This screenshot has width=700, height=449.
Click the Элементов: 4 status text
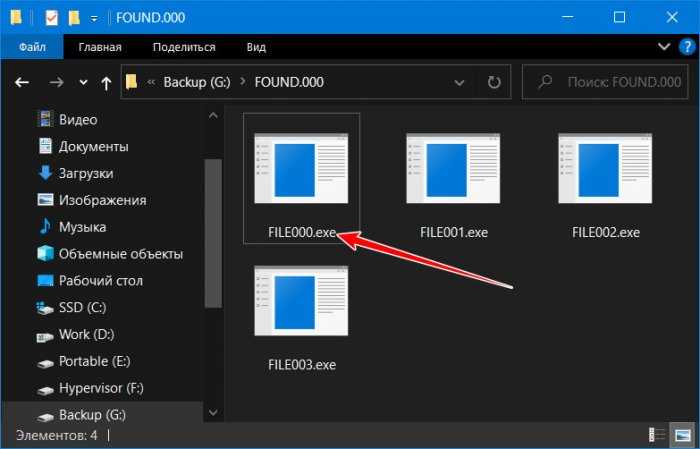click(x=57, y=435)
